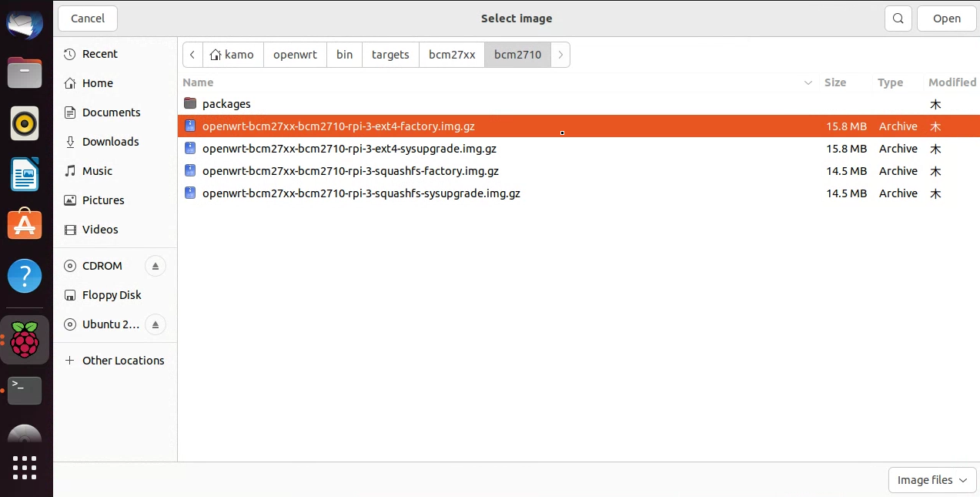Switch to Raspberry Pi Imager in dock
The height and width of the screenshot is (497, 980).
coord(25,340)
